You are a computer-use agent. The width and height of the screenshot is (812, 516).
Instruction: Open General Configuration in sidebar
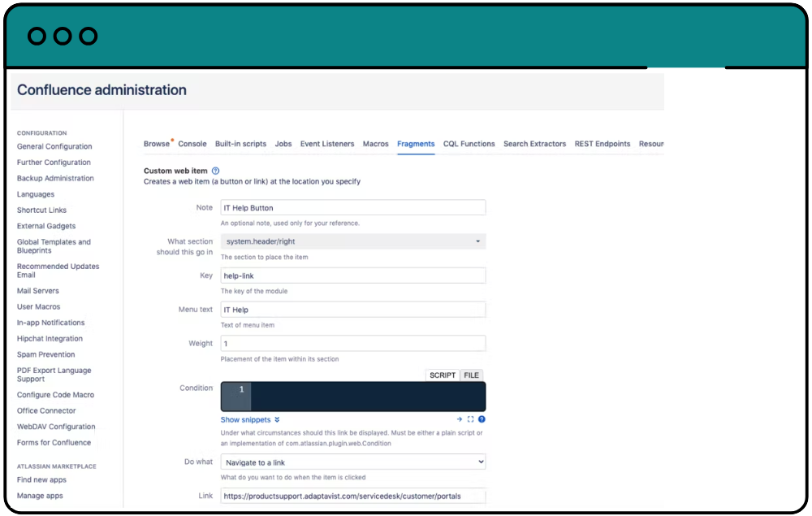(x=54, y=146)
